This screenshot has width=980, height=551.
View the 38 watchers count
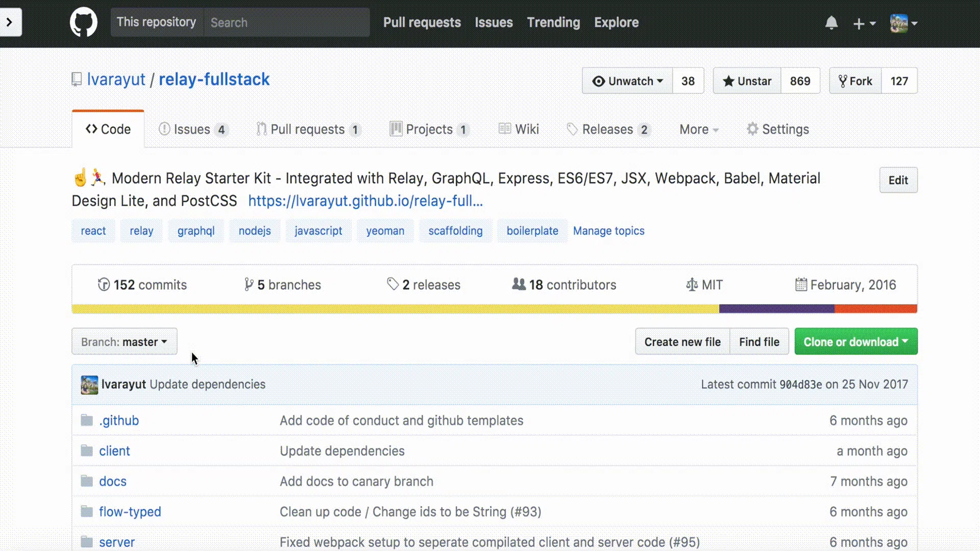688,81
